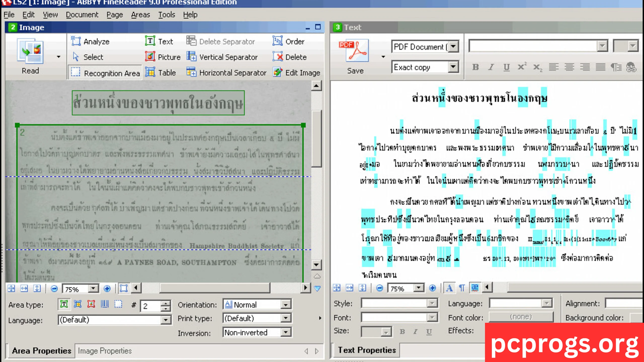Click Delete Separator tool
This screenshot has width=644, height=362.
click(x=221, y=41)
